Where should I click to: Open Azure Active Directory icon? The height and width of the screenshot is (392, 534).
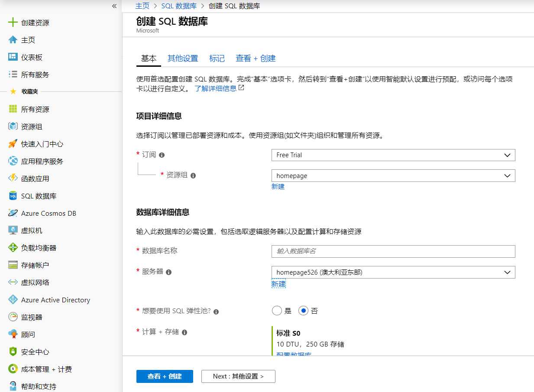click(13, 300)
